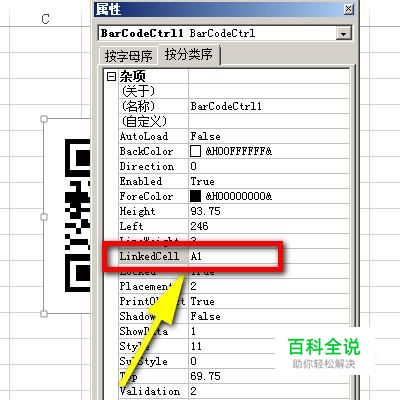Open the BarCodeCtrl1 object dropdown
This screenshot has width=400, height=400.
click(x=343, y=33)
